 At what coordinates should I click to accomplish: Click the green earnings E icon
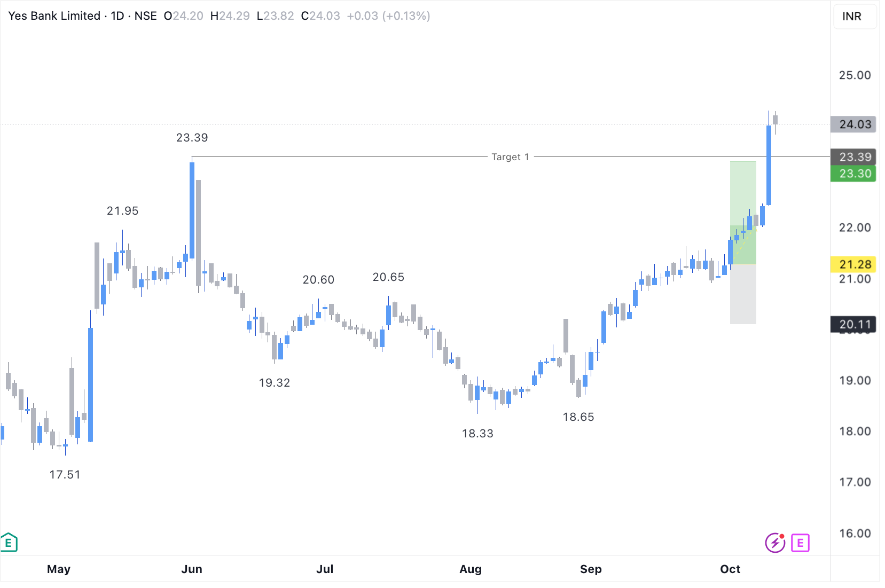tap(9, 543)
